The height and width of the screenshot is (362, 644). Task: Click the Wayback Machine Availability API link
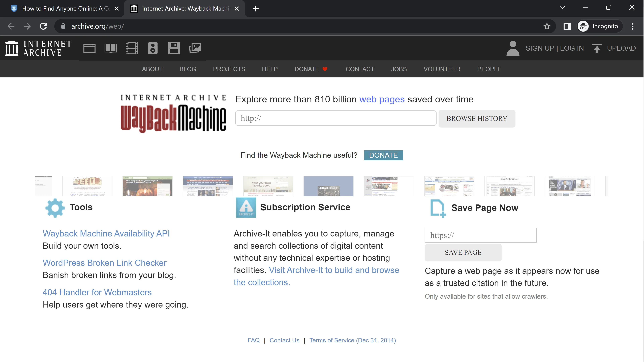click(106, 233)
